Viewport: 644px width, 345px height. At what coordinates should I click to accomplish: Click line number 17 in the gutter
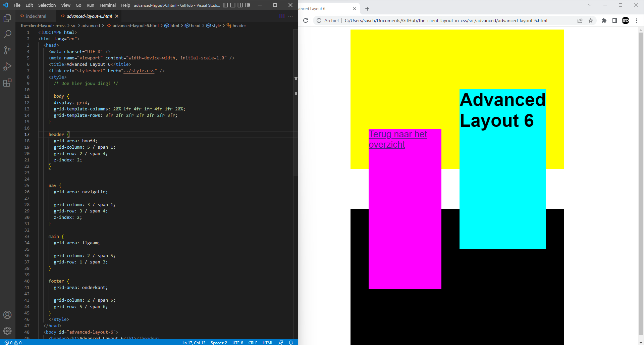[x=27, y=135]
